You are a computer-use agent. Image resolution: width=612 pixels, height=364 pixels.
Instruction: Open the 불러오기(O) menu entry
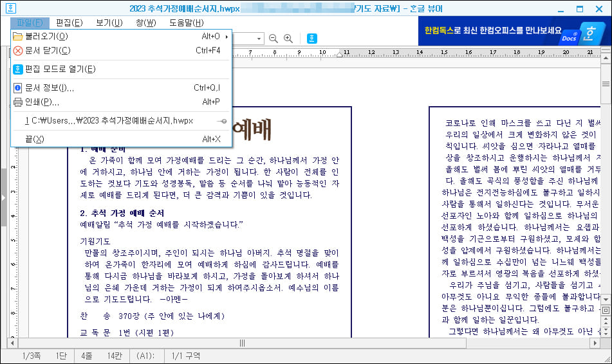pos(122,36)
